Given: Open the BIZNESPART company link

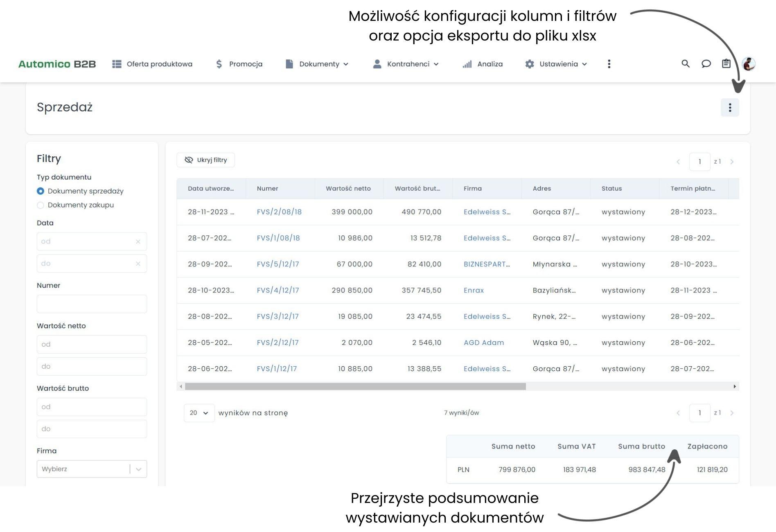Looking at the screenshot, I should [x=486, y=264].
